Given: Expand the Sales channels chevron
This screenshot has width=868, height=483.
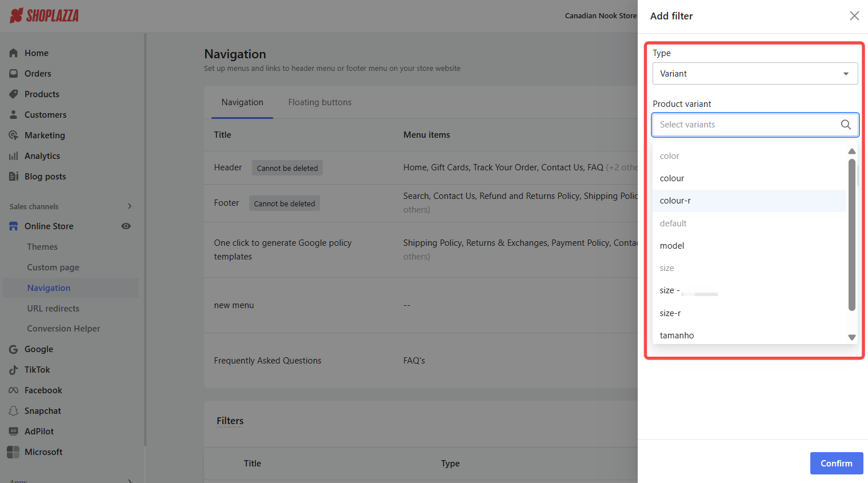Looking at the screenshot, I should (x=130, y=206).
